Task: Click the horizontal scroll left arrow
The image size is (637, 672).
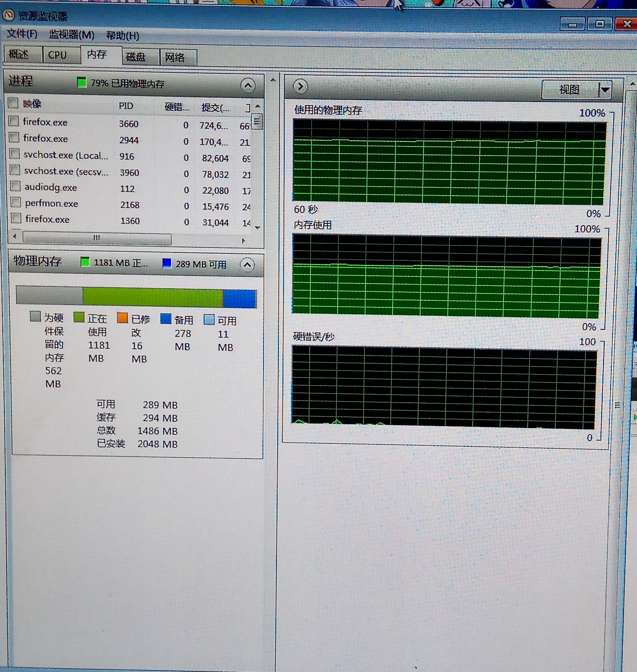Action: pyautogui.click(x=15, y=236)
